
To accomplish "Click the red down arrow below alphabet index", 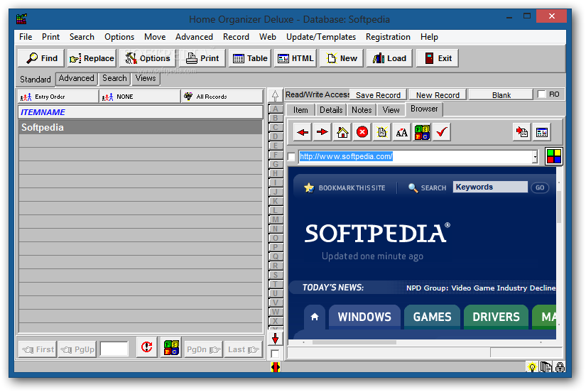I will [275, 339].
